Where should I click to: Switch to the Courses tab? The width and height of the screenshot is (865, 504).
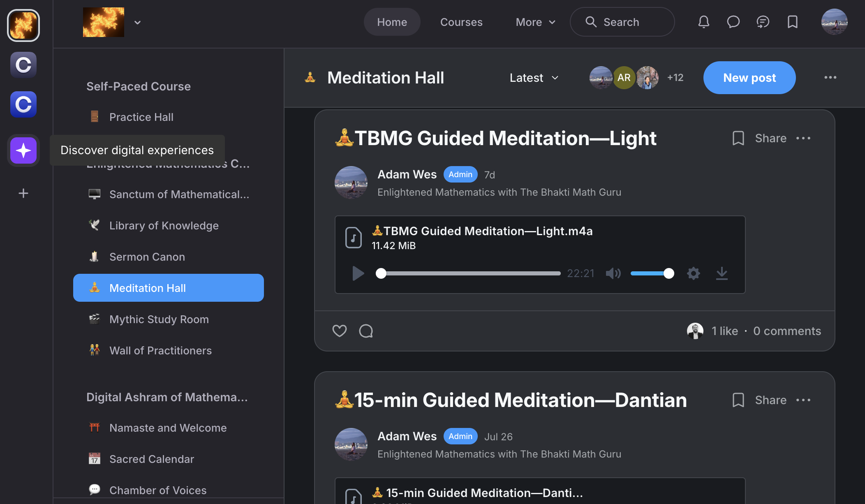(461, 22)
